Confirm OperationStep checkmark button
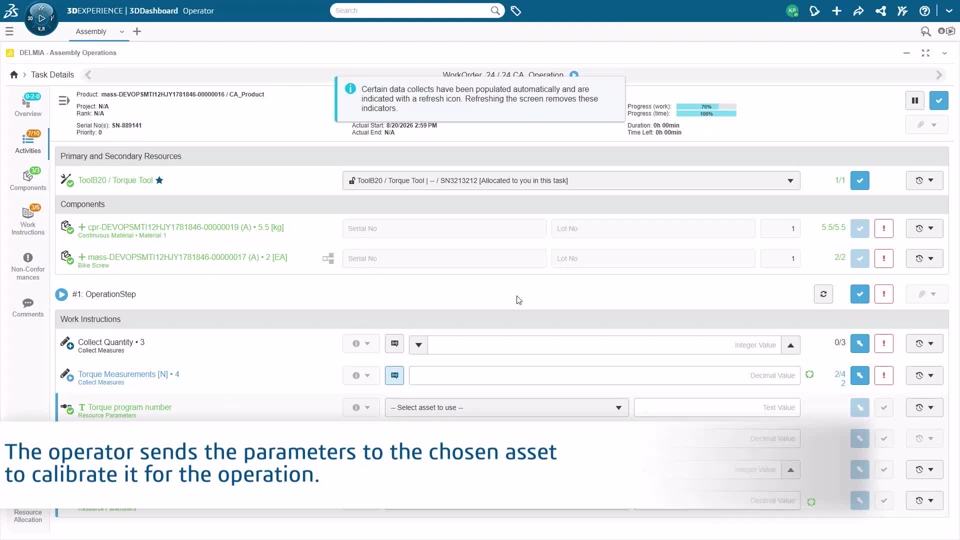This screenshot has width=960, height=540. coord(860,294)
